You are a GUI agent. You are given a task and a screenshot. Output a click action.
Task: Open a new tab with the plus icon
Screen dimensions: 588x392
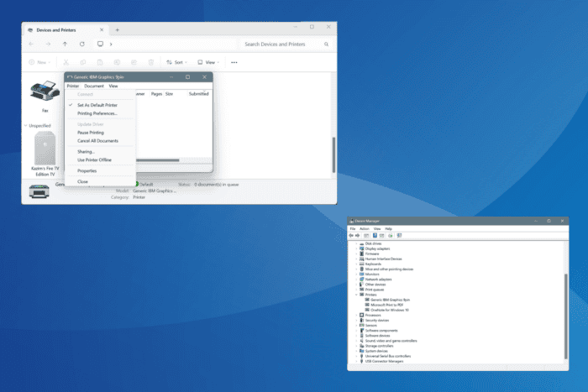(x=118, y=30)
